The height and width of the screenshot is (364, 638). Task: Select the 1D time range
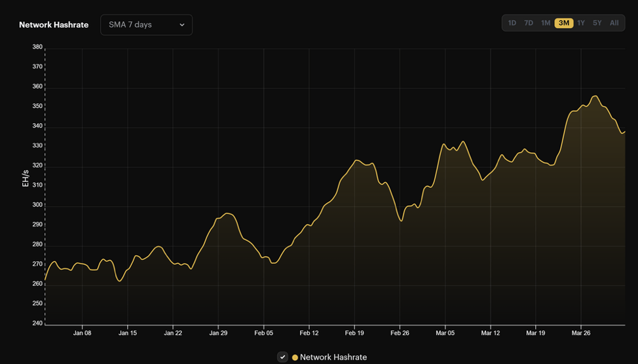[x=512, y=23]
